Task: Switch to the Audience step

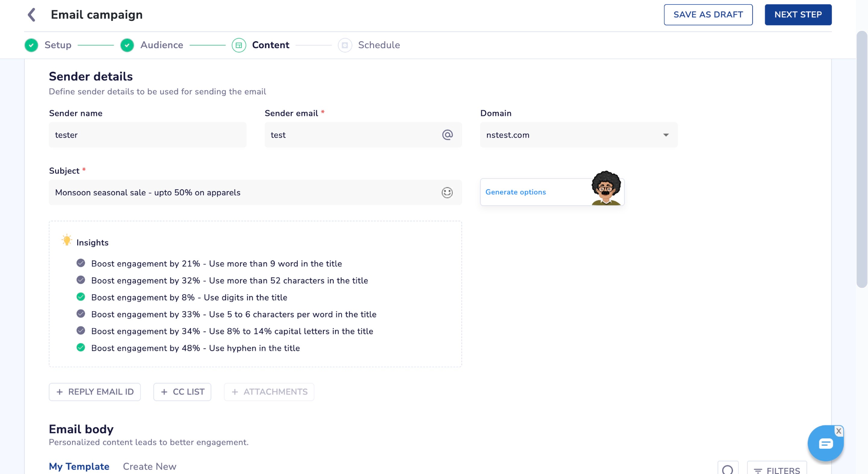Action: tap(161, 45)
